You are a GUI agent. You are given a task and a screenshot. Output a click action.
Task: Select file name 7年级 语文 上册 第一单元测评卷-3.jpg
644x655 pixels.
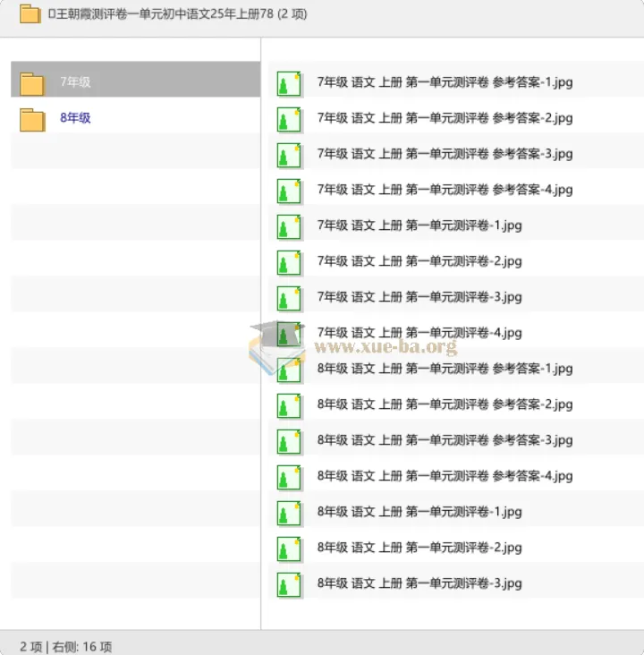pos(419,297)
